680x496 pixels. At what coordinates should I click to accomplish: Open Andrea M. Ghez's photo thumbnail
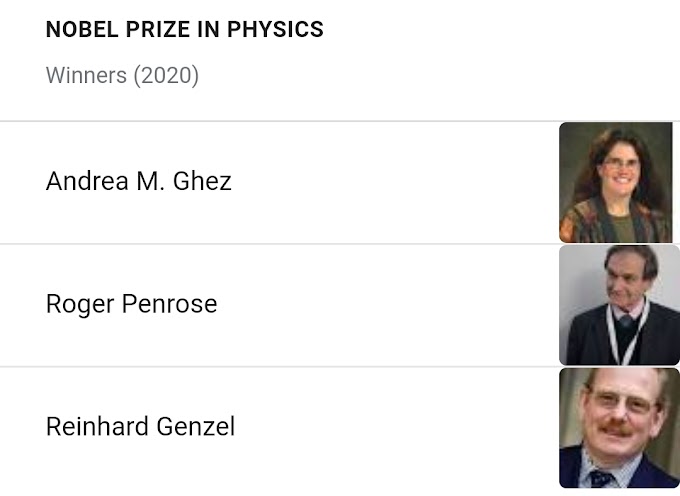615,182
